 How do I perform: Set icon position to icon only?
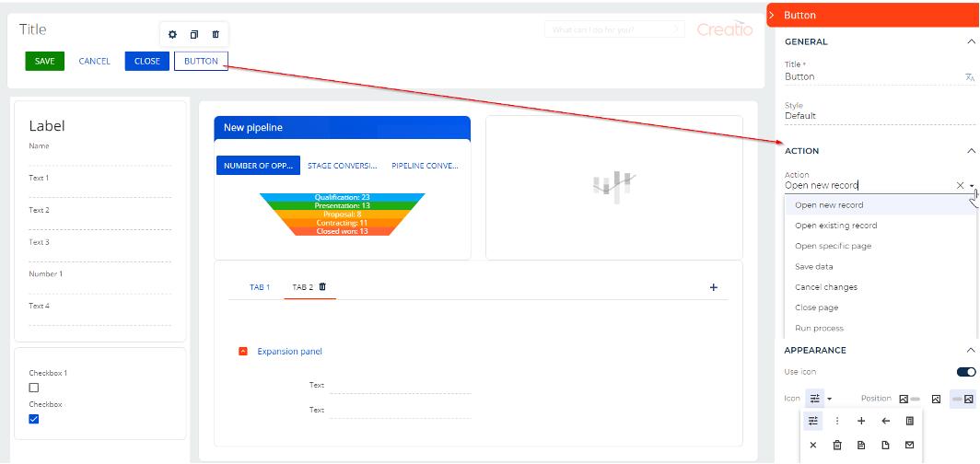click(x=936, y=399)
